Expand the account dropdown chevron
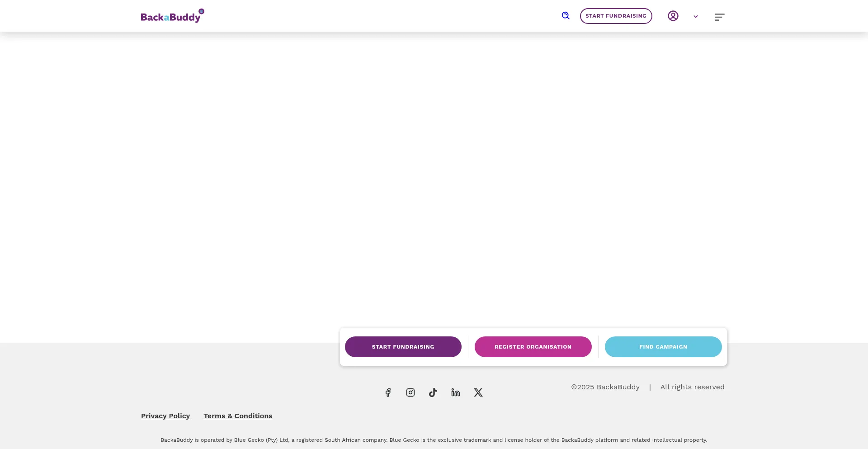The image size is (868, 449). click(x=696, y=17)
